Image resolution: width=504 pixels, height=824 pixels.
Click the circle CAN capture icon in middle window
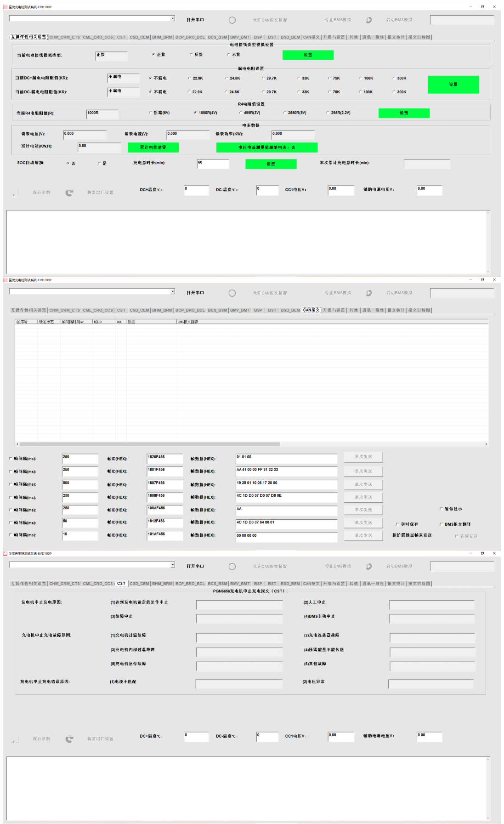pos(232,293)
